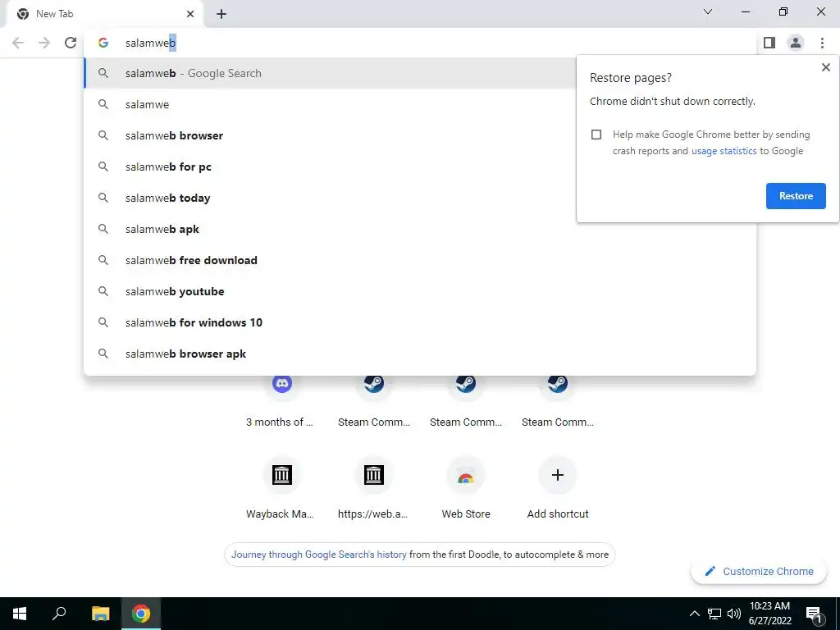This screenshot has height=630, width=840.
Task: Open the https://web.a... shortcut
Action: click(x=374, y=487)
